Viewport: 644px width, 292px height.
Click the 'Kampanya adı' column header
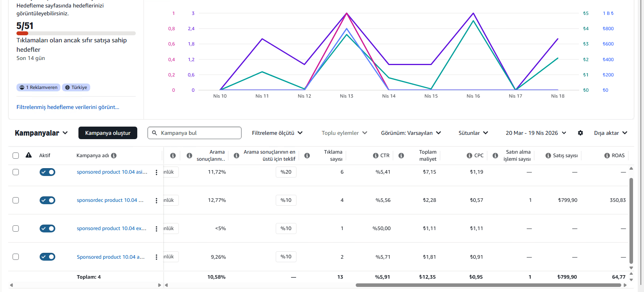93,156
